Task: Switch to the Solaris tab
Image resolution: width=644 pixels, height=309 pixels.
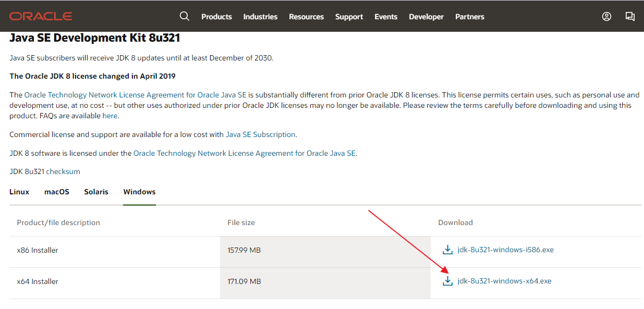Action: point(96,192)
